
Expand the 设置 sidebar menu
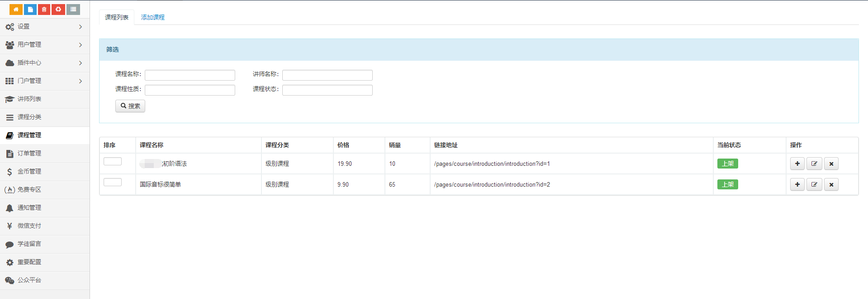[44, 27]
